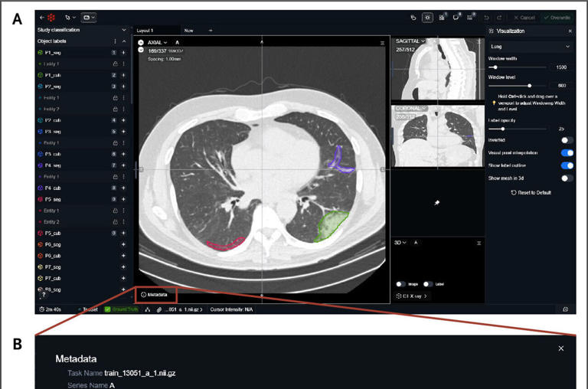The image size is (588, 389).
Task: Click the plus tab to add a layout
Action: coord(211,31)
